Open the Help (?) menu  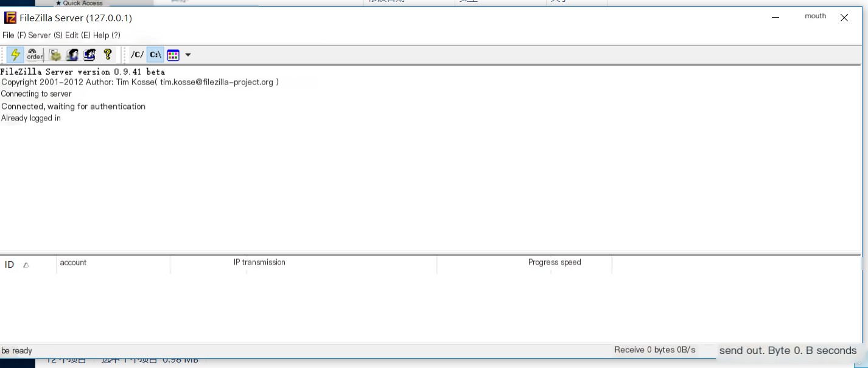coord(107,35)
